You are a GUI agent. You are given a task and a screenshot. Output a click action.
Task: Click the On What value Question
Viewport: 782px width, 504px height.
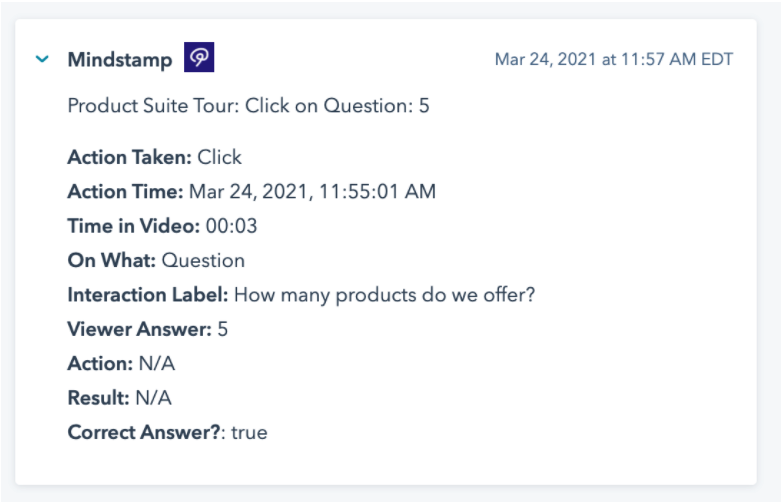click(203, 260)
